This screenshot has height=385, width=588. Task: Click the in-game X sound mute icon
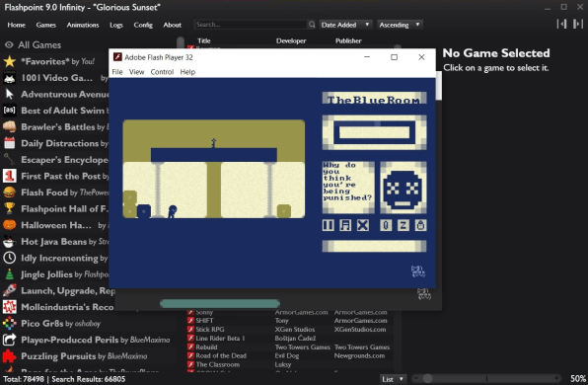[x=363, y=225]
